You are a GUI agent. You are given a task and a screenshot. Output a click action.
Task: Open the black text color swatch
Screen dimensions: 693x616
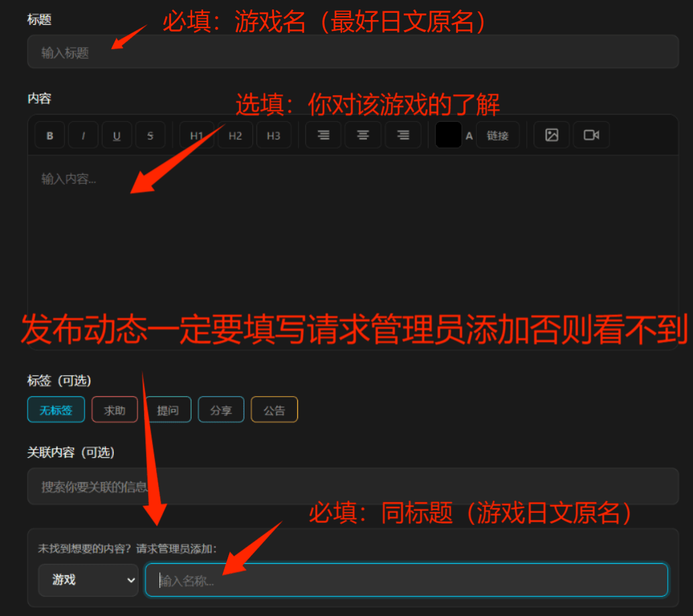(x=448, y=135)
